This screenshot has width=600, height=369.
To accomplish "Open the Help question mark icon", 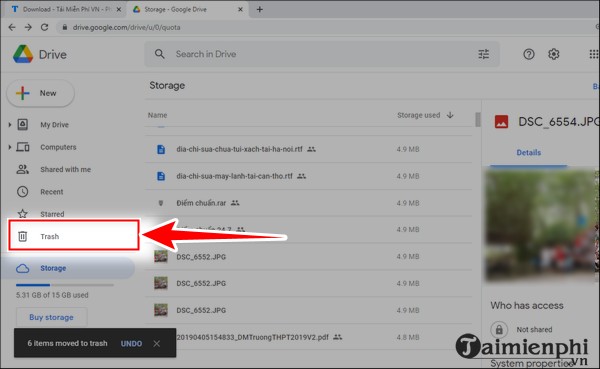I will coord(529,54).
